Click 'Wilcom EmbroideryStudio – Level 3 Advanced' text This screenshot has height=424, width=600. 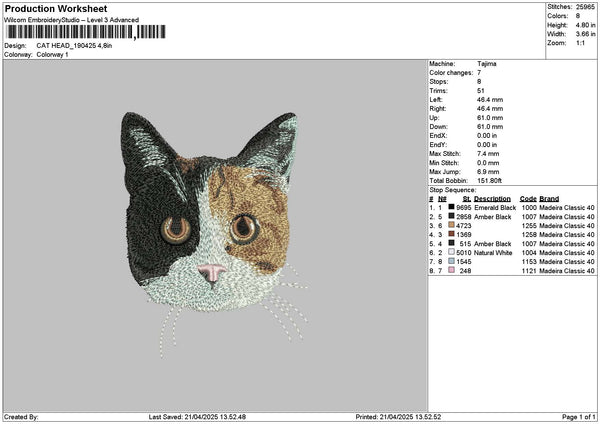point(72,20)
